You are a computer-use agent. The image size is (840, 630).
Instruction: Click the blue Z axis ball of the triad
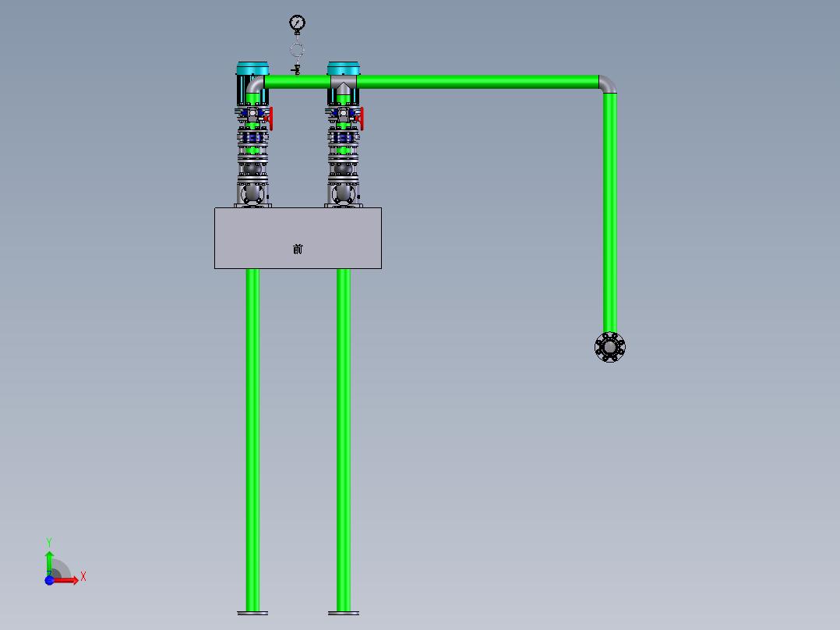click(49, 580)
